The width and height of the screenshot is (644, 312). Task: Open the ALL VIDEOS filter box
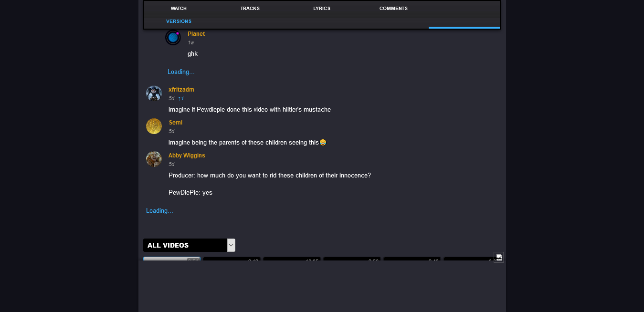click(x=185, y=245)
